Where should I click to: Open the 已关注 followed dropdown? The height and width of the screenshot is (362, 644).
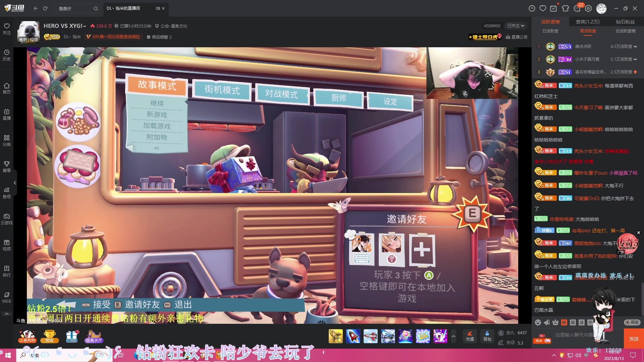(x=516, y=26)
